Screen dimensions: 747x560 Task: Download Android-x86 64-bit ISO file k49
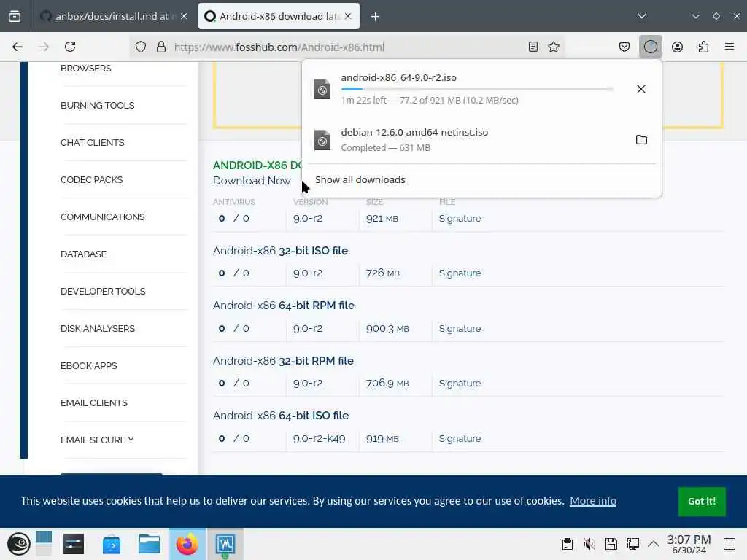tap(281, 415)
